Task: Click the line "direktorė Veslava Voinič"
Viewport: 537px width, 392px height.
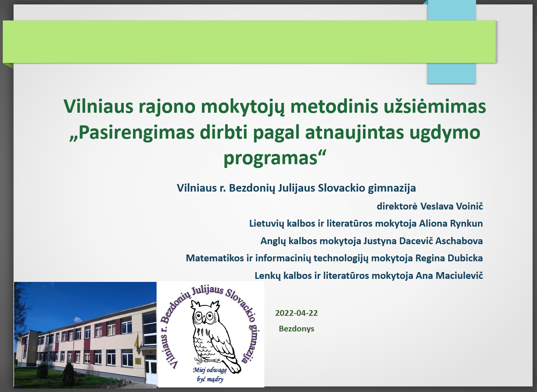Action: coord(430,206)
